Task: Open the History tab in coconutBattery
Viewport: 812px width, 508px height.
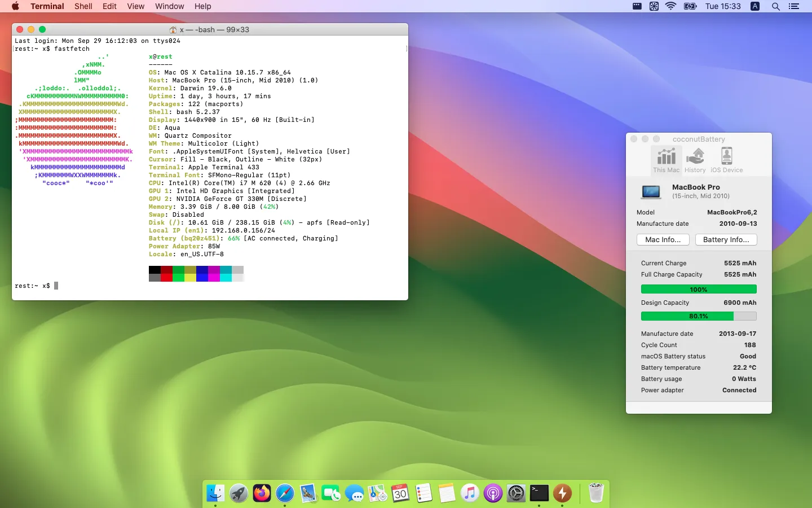Action: tap(695, 160)
